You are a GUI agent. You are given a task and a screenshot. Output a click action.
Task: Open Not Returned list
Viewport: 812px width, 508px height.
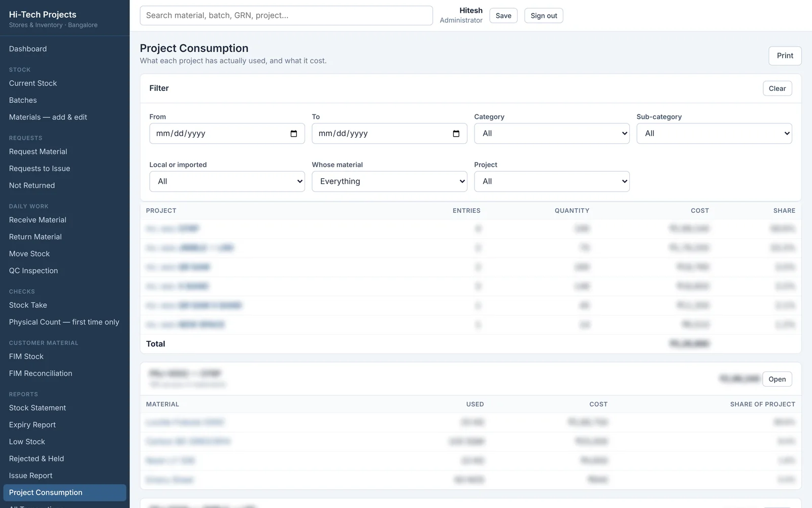64,185
